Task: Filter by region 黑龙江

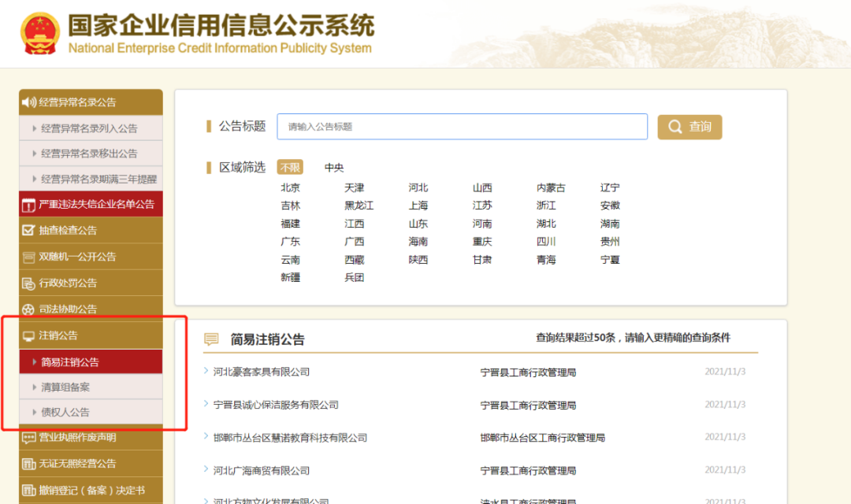Action: (359, 206)
